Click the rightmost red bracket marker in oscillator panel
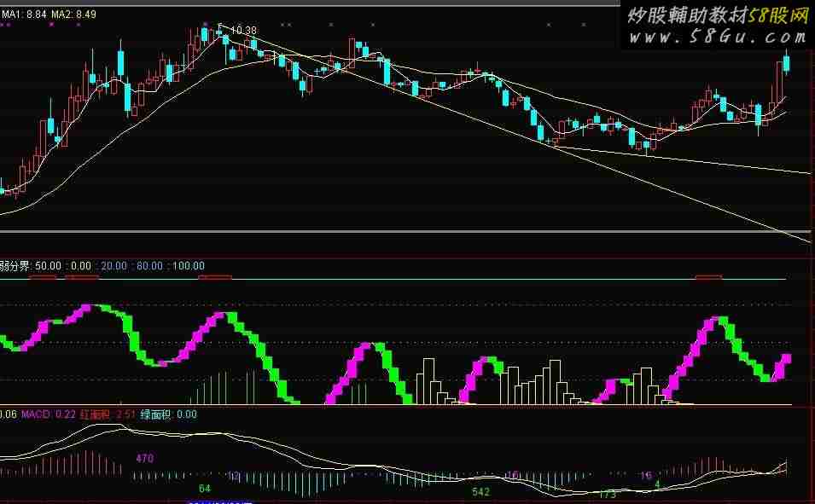This screenshot has width=815, height=504. click(x=708, y=277)
